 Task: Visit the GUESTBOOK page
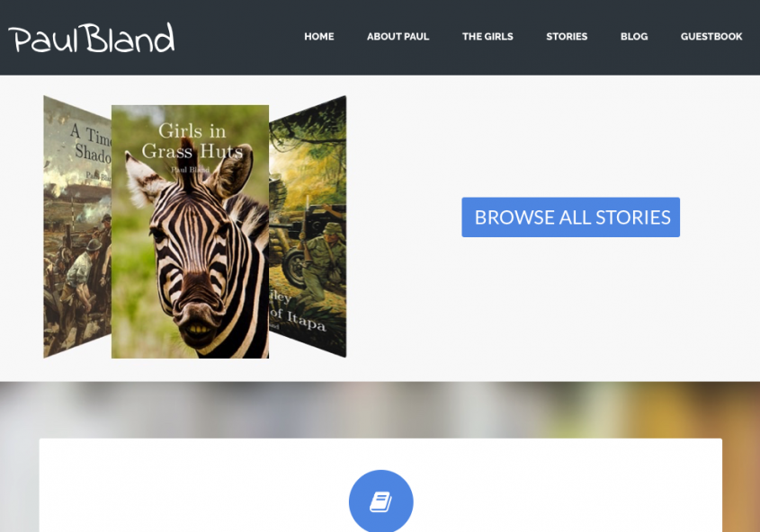(711, 36)
